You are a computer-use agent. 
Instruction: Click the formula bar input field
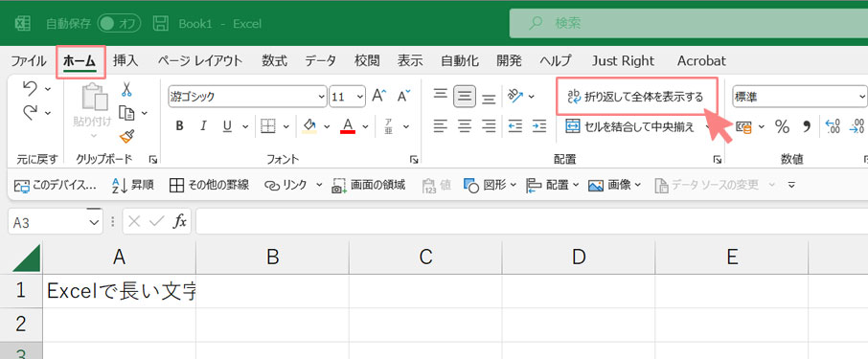[x=532, y=222]
